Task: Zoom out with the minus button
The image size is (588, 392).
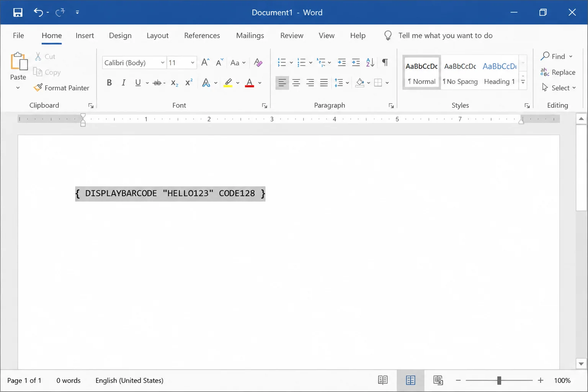Action: click(x=458, y=380)
